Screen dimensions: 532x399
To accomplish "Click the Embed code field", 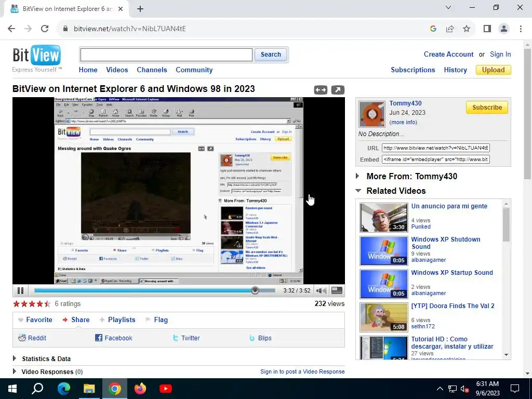I will tap(436, 159).
